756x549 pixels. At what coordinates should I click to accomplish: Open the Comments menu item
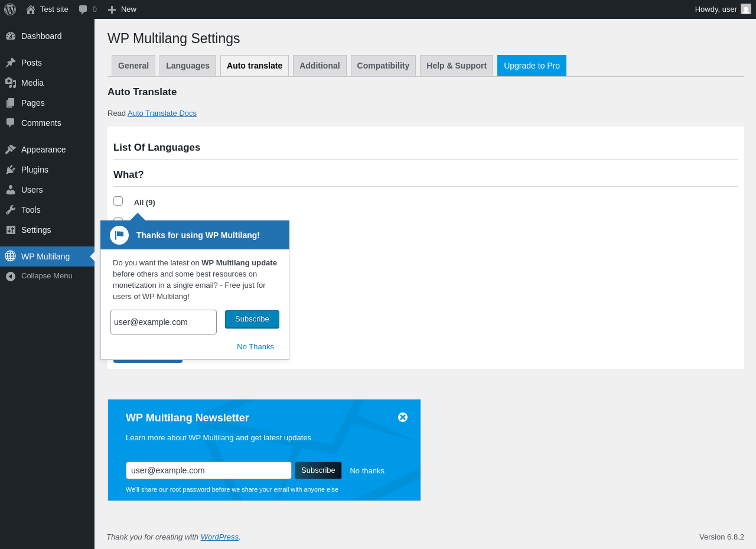(47, 123)
